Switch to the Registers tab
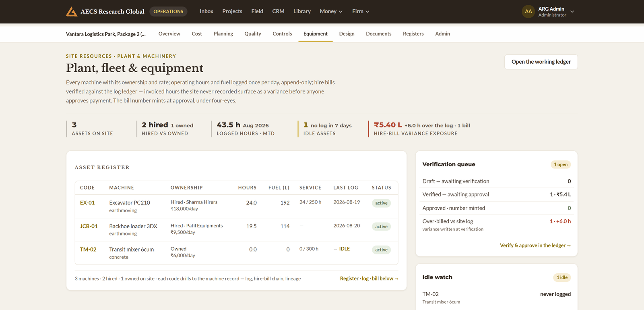 point(413,34)
